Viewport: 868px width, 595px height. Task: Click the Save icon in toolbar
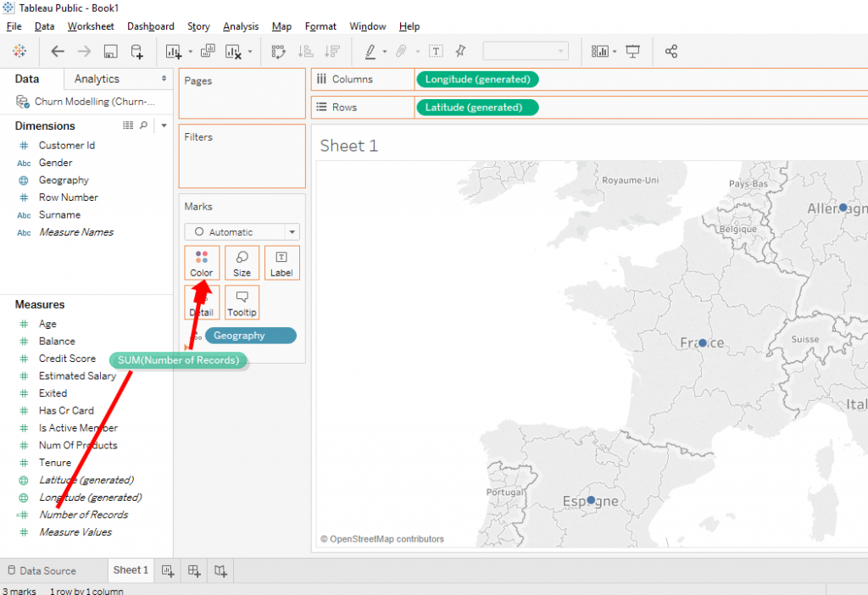click(x=110, y=52)
